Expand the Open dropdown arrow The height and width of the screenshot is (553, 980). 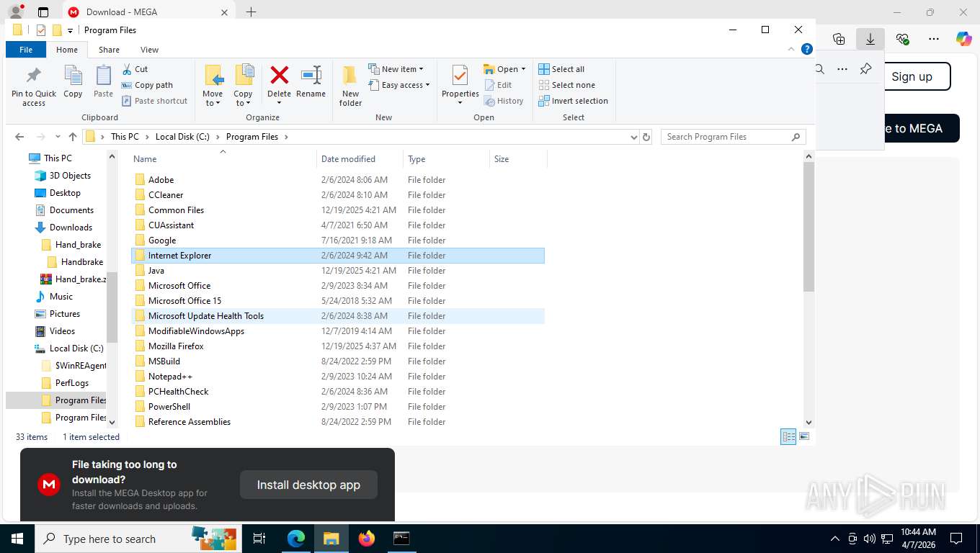(x=523, y=69)
